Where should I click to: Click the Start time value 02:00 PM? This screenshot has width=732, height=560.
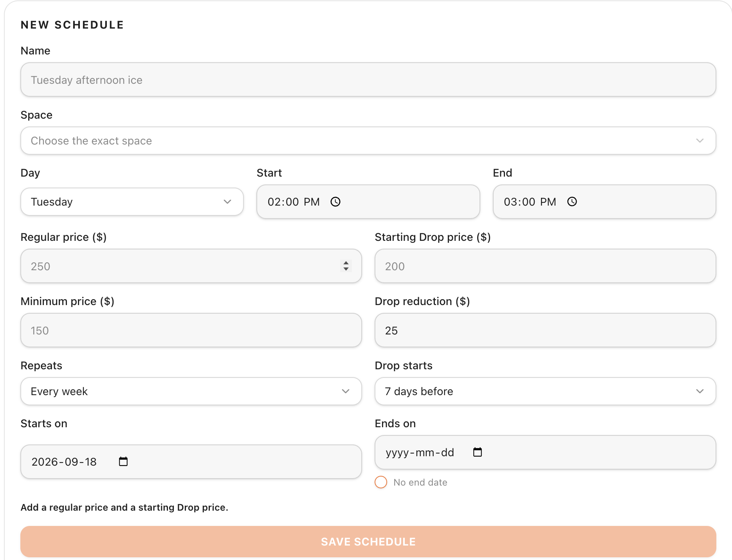[x=294, y=202]
